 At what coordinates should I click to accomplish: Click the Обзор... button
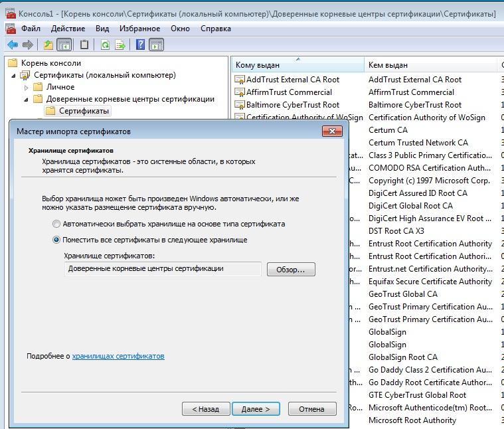tap(291, 270)
